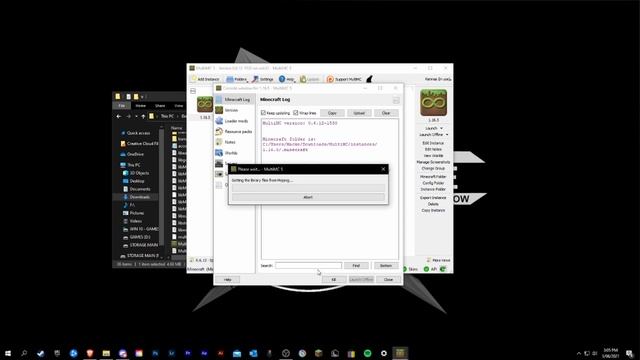Click the taskbar search icon
This screenshot has height=360, width=640.
click(24, 353)
